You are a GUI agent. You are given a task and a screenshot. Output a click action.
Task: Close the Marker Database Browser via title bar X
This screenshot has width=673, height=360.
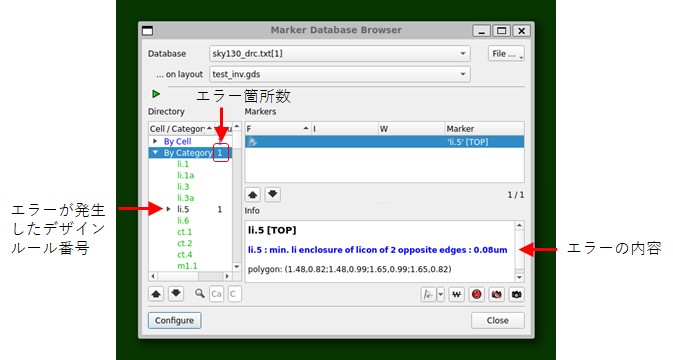tap(521, 31)
